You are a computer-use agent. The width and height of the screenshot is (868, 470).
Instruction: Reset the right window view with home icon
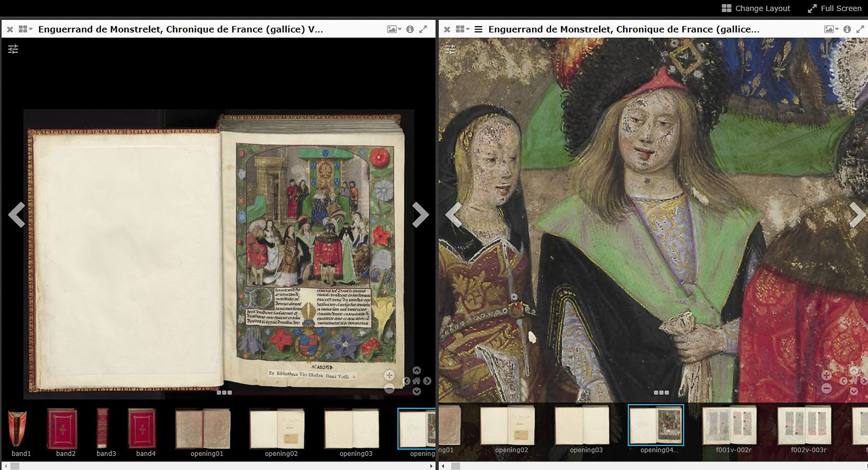[853, 380]
